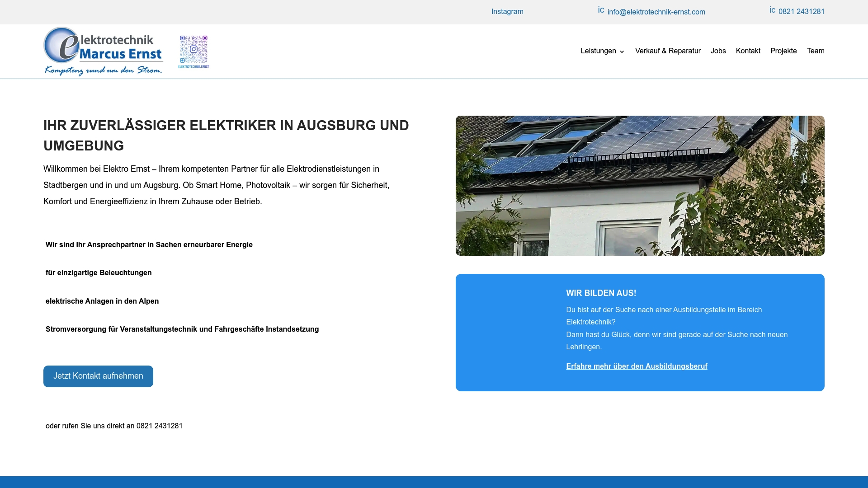Navigate to the Jobs section
This screenshot has width=868, height=488.
718,51
